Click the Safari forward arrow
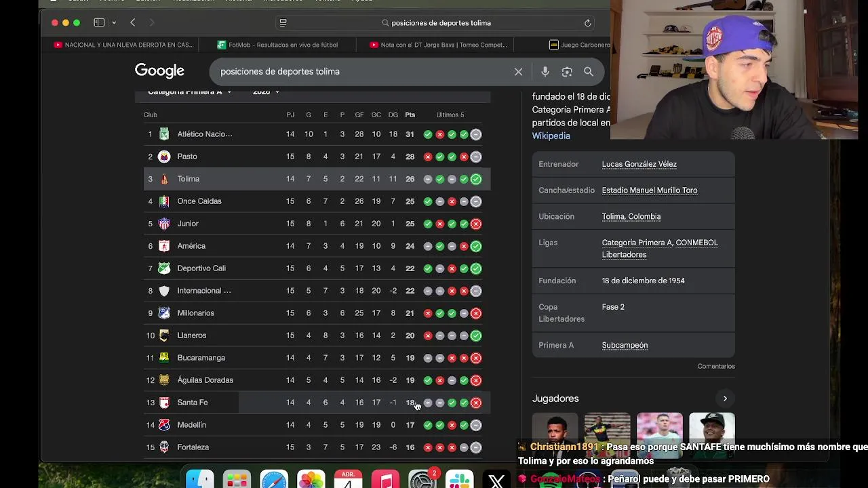The image size is (868, 488). 152,22
